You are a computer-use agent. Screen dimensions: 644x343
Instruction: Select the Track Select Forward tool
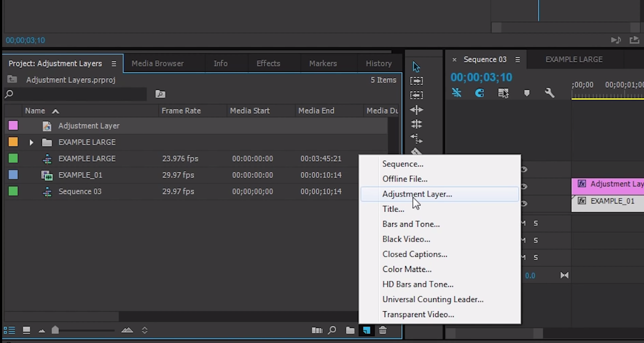pyautogui.click(x=416, y=81)
